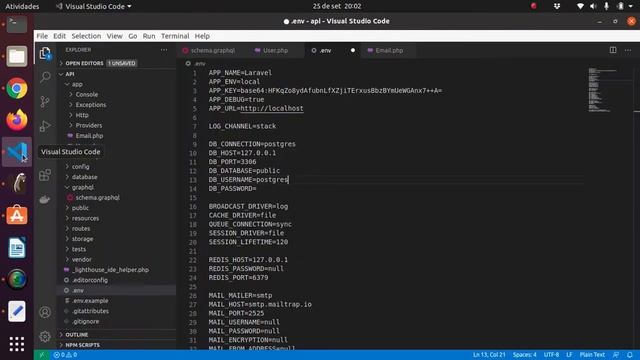Screen dimensions: 640x360
Task: Open the Run and Debug view
Action: [x=45, y=126]
